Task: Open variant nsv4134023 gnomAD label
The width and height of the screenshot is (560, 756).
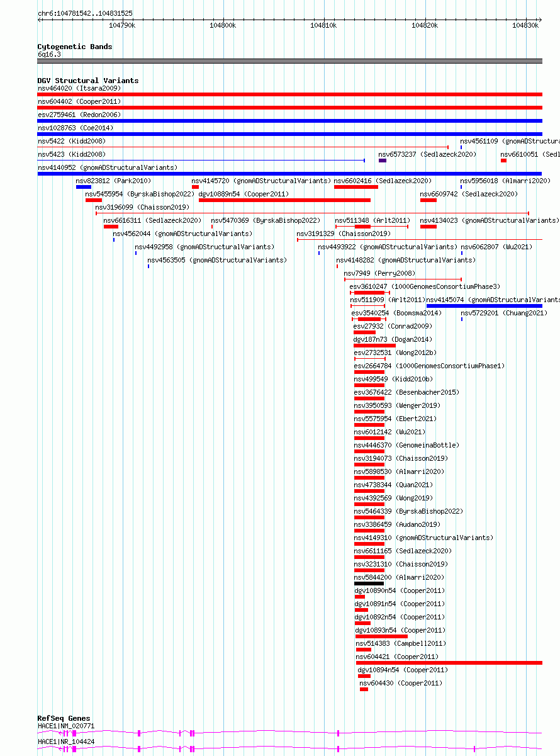Action: [x=490, y=220]
